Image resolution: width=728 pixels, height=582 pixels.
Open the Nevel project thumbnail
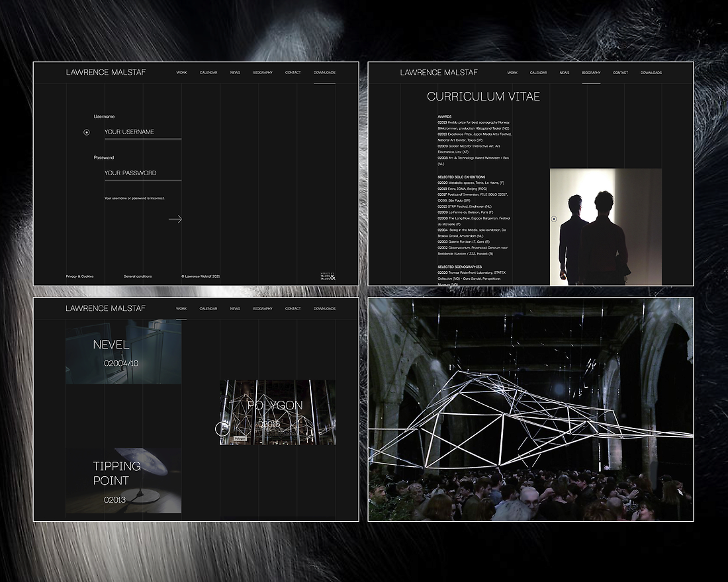(123, 353)
